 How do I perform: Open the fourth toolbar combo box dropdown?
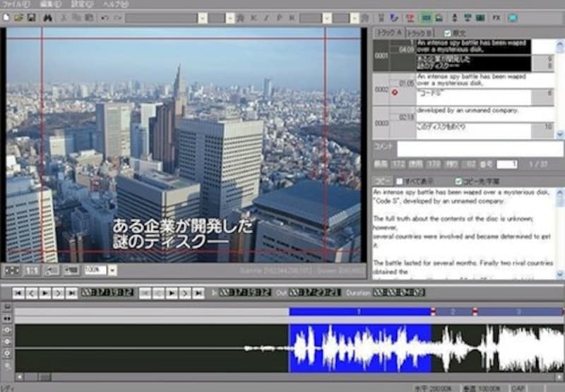tap(355, 18)
